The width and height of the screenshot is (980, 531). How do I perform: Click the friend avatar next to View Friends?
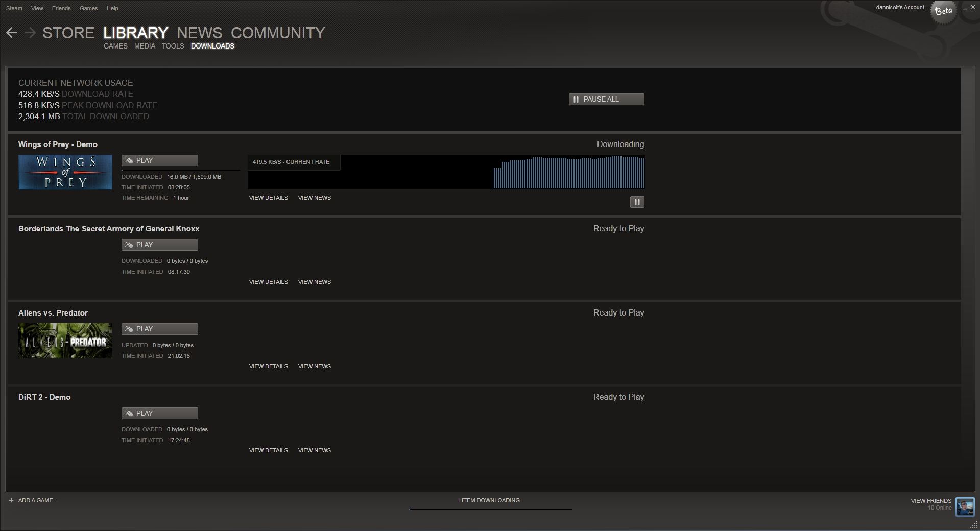966,506
